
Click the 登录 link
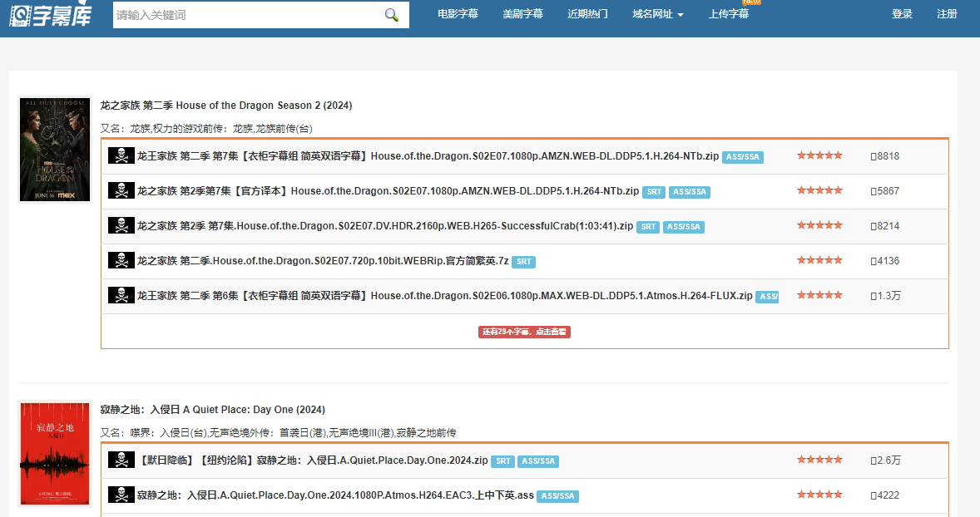click(902, 14)
